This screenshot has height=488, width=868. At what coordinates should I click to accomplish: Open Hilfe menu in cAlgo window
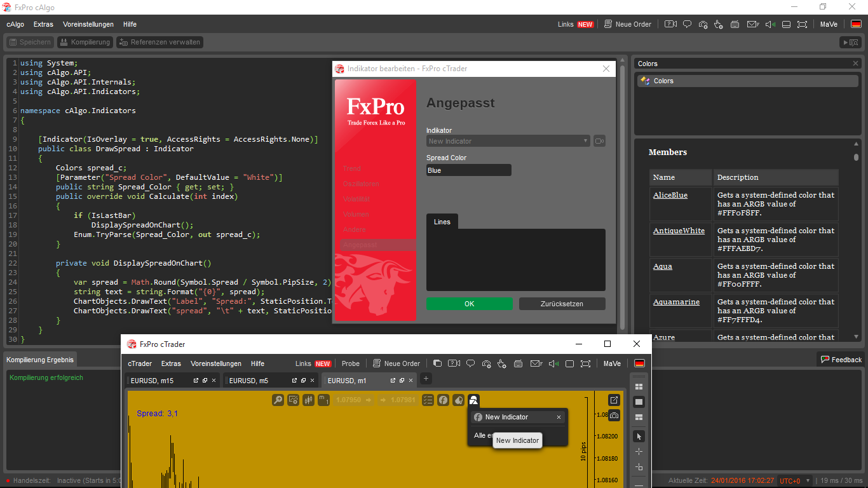[x=130, y=24]
